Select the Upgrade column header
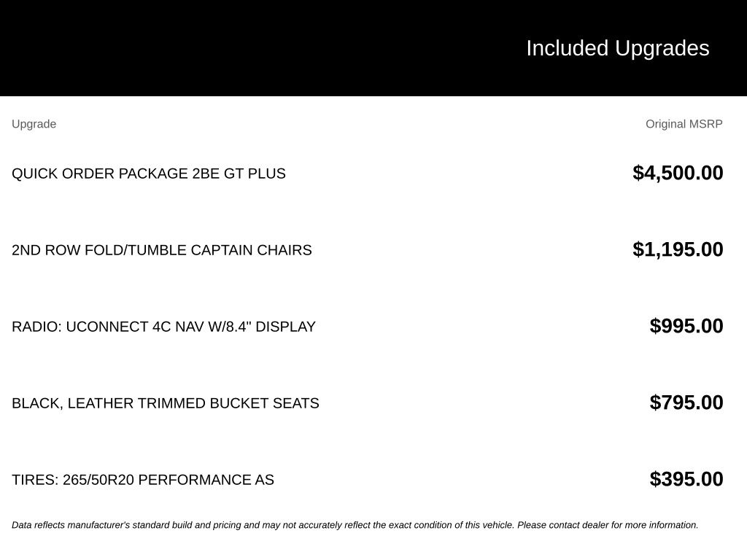The image size is (747, 560). (x=34, y=124)
